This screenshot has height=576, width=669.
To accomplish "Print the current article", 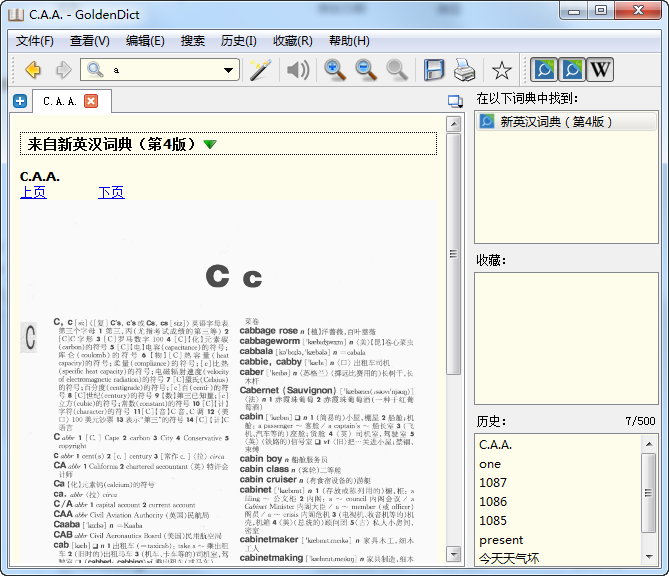I will [464, 70].
